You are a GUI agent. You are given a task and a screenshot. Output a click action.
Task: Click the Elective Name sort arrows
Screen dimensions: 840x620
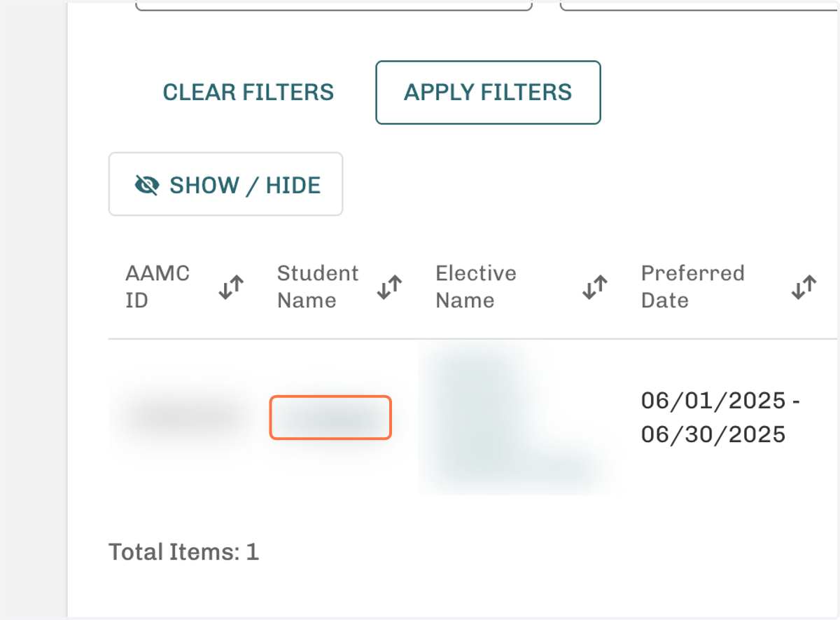(x=594, y=287)
